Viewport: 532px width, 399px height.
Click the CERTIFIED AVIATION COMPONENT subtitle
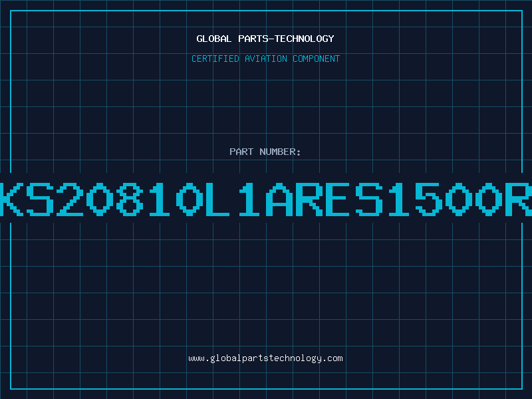[265, 59]
